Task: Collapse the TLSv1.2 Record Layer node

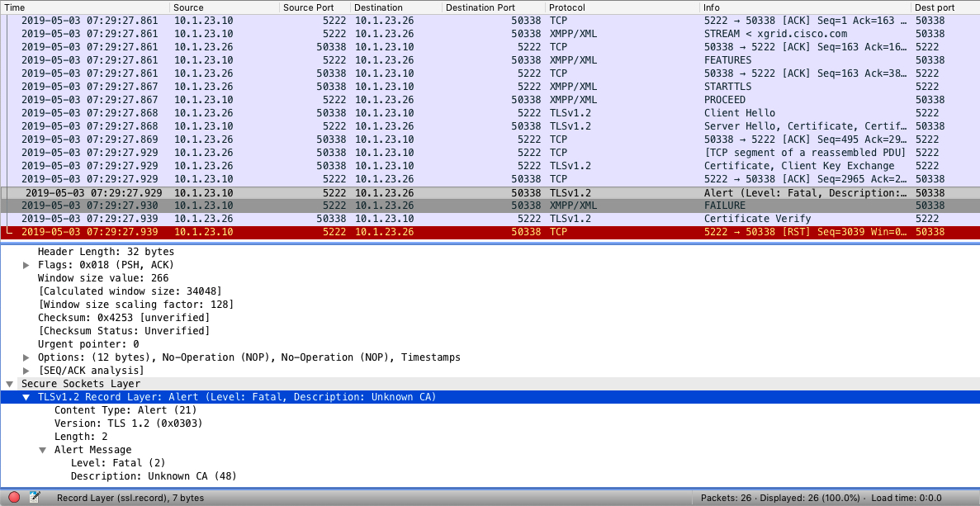Action: [x=26, y=397]
